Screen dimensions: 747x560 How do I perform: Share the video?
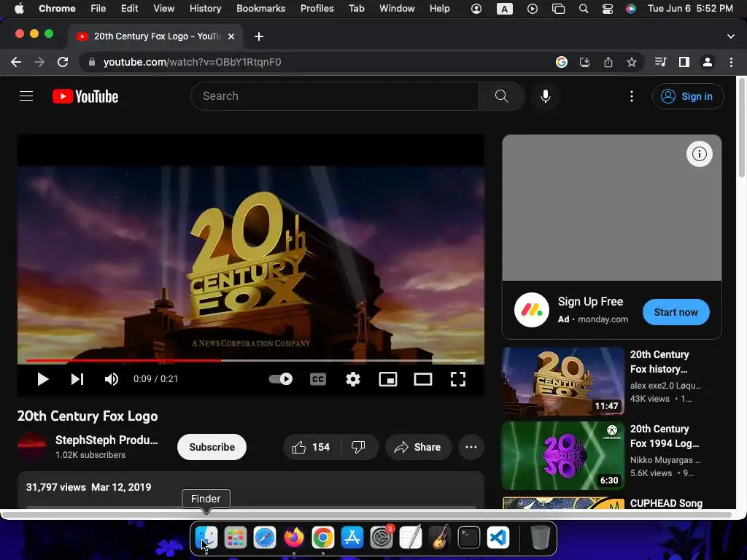point(418,447)
